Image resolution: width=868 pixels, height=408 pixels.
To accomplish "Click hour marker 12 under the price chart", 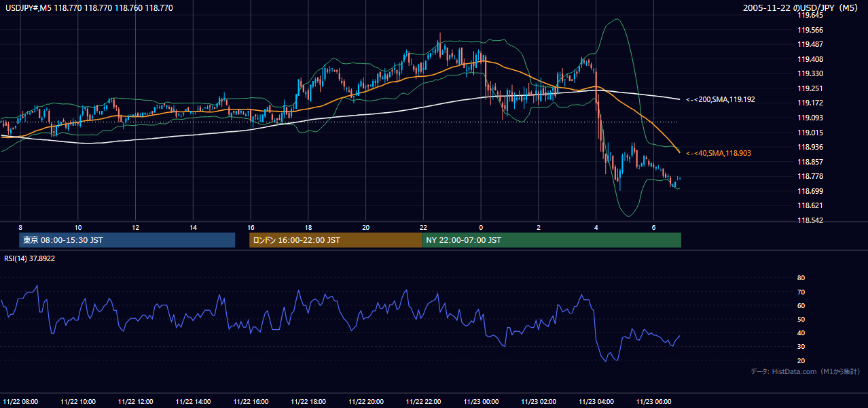I will coord(136,227).
